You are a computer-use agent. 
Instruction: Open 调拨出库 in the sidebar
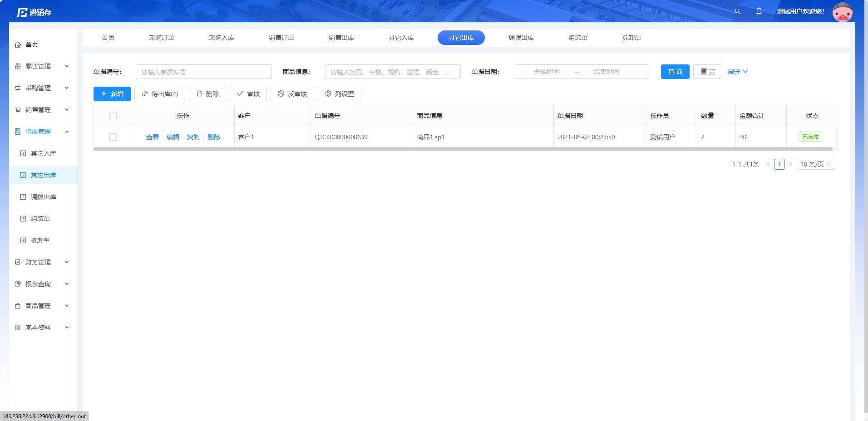click(x=43, y=197)
